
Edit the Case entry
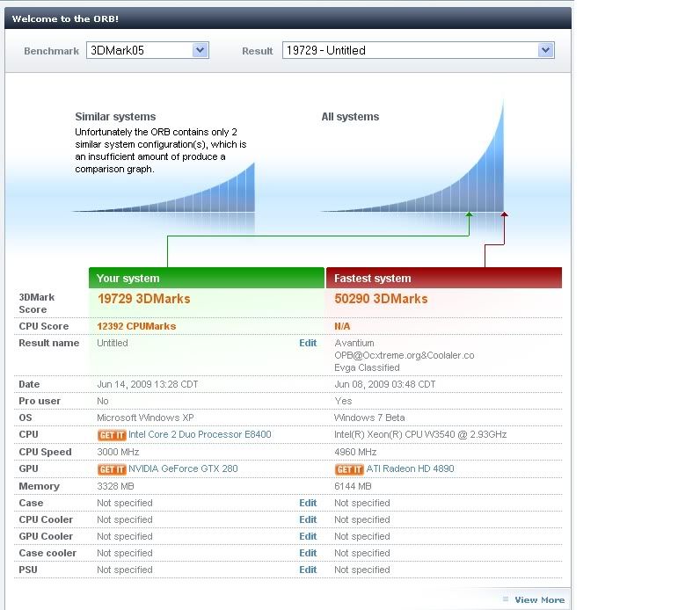(308, 503)
